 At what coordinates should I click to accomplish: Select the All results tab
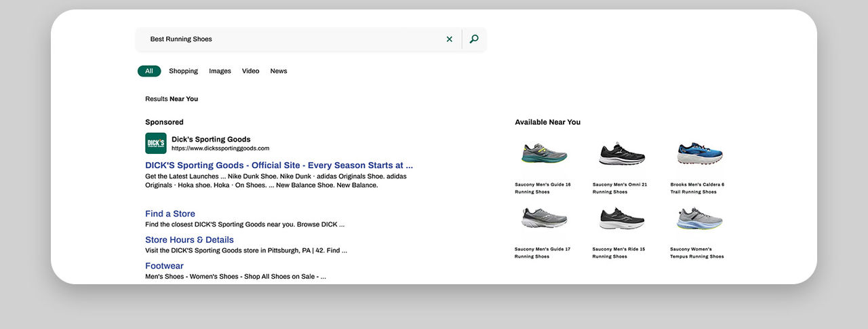(x=149, y=71)
